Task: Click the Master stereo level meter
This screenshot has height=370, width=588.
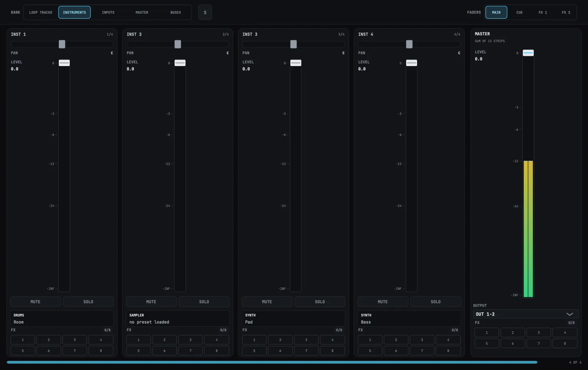Action: tap(528, 229)
